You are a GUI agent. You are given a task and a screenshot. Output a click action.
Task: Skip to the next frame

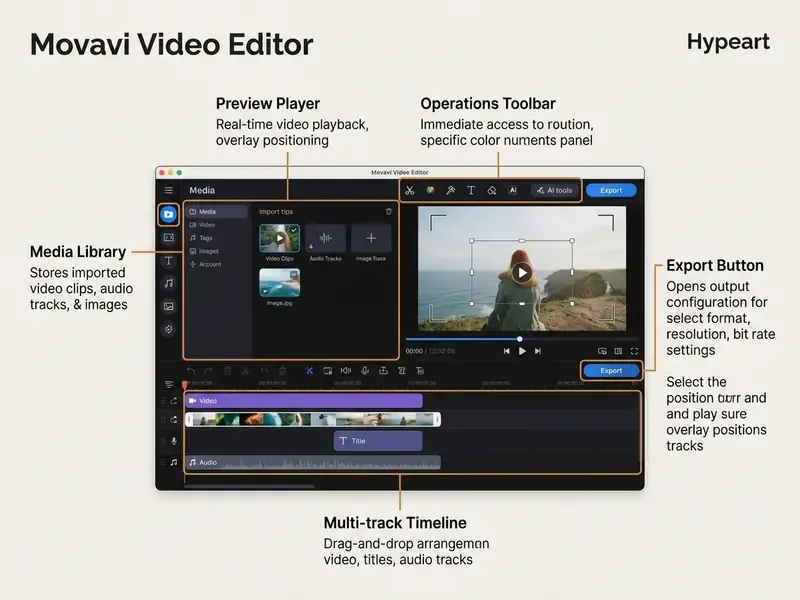tap(538, 351)
